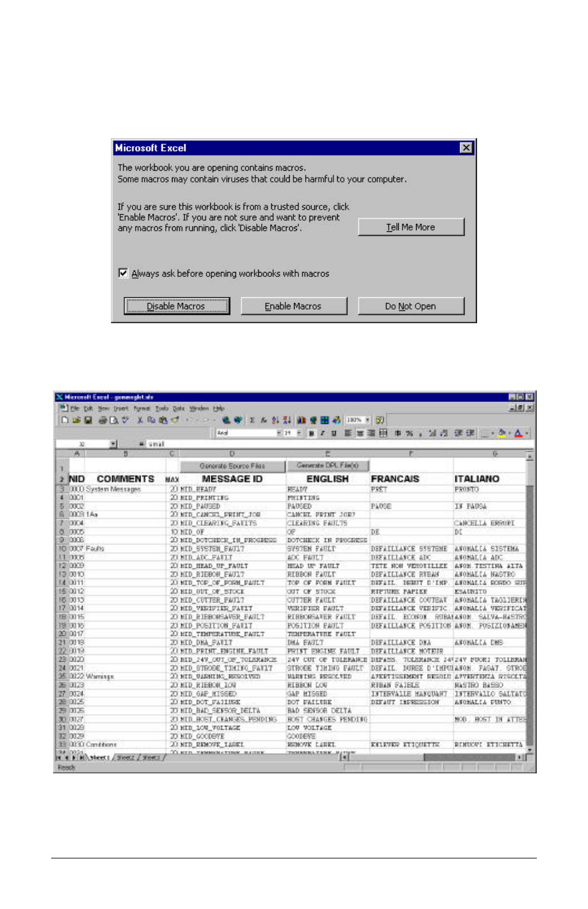Open Print Preview from the toolbar
The image size is (588, 909).
(114, 420)
